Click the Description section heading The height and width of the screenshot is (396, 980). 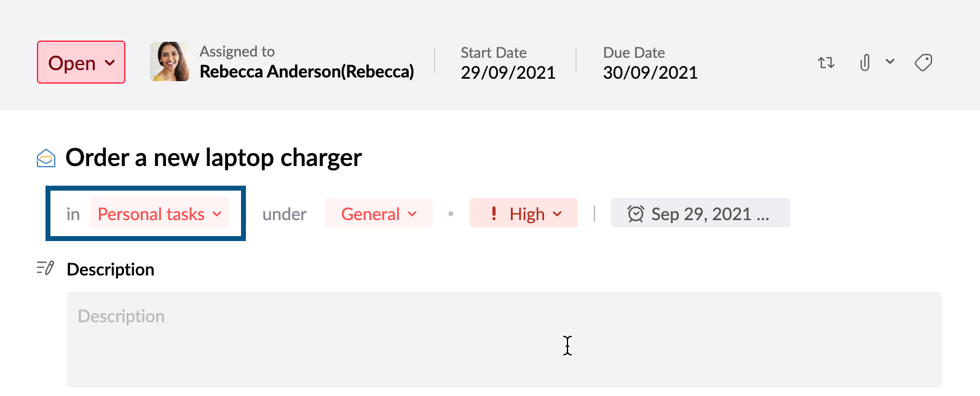pos(111,269)
